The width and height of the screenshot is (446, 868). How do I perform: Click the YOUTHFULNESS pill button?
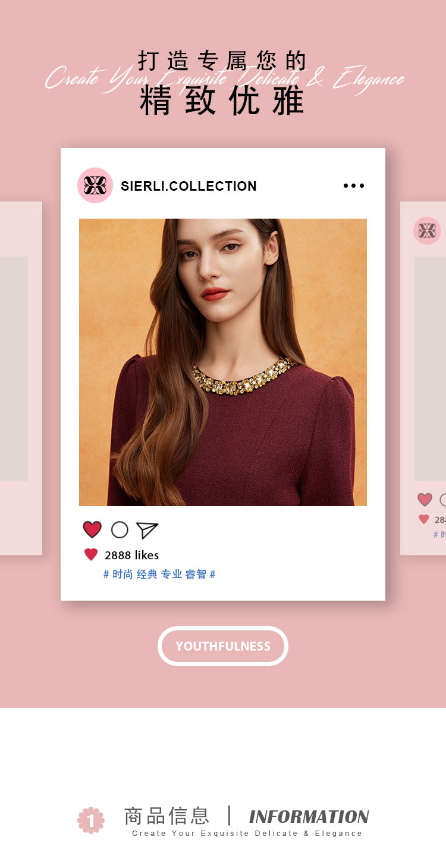click(223, 646)
